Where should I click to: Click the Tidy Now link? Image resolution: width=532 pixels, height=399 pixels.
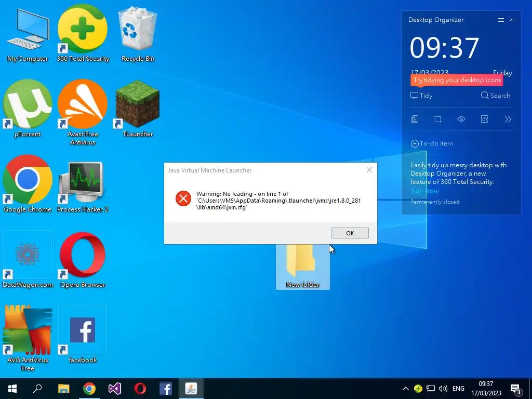(424, 191)
